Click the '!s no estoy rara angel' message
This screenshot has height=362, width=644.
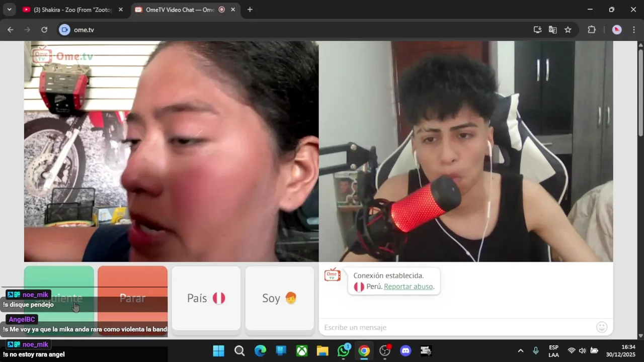point(34,354)
